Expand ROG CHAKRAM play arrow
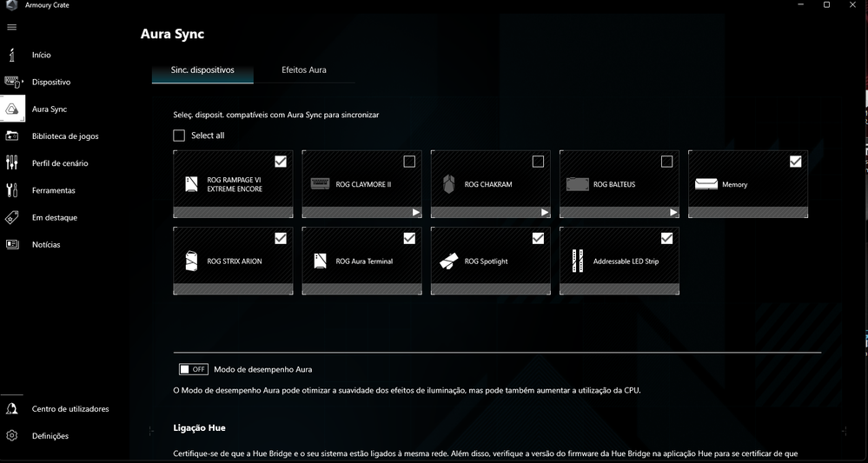Screen dimensions: 868x463 pos(545,213)
